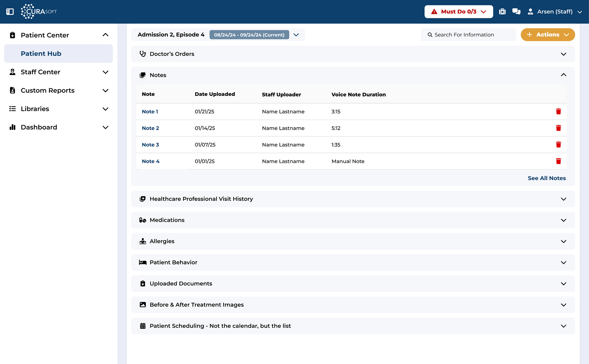Click the orange Actions button
This screenshot has width=589, height=364.
(x=548, y=35)
